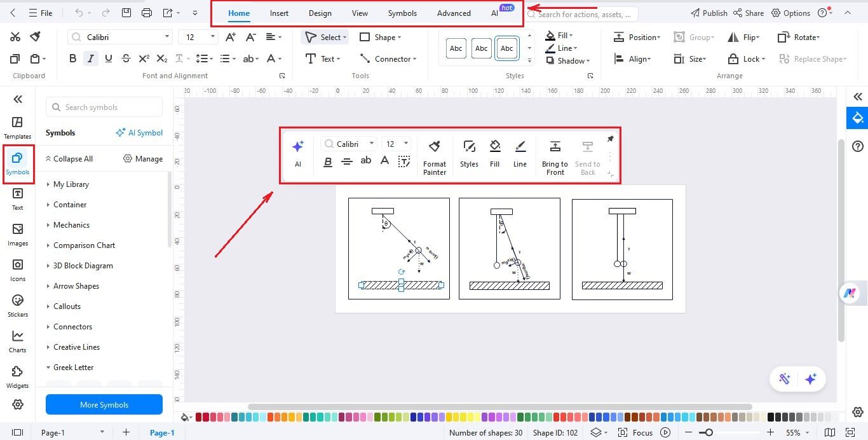Toggle the page list panel icon

click(17, 432)
